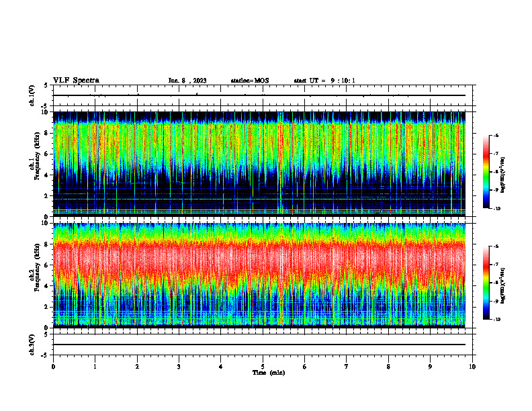This screenshot has width=532, height=411.
Task: Click the ch.2 frequency tick "4"
Action: coord(47,286)
